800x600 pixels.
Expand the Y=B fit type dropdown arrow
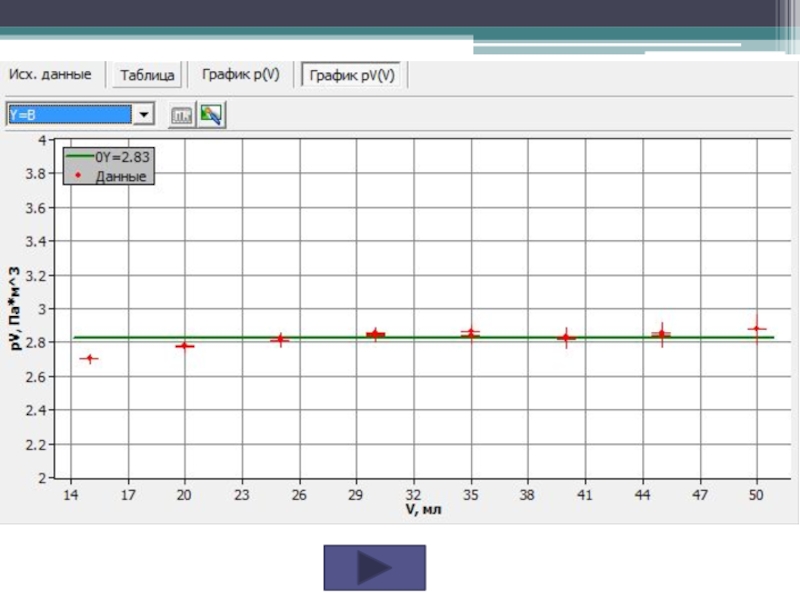pos(143,115)
